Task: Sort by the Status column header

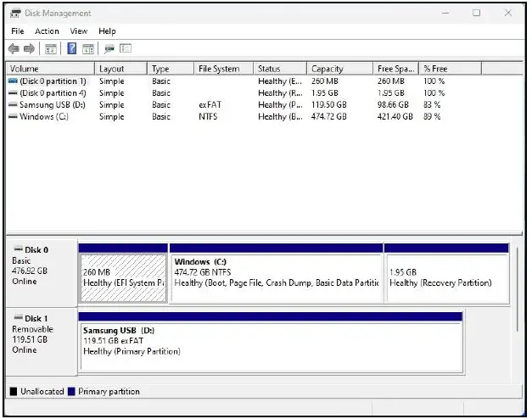Action: point(280,69)
